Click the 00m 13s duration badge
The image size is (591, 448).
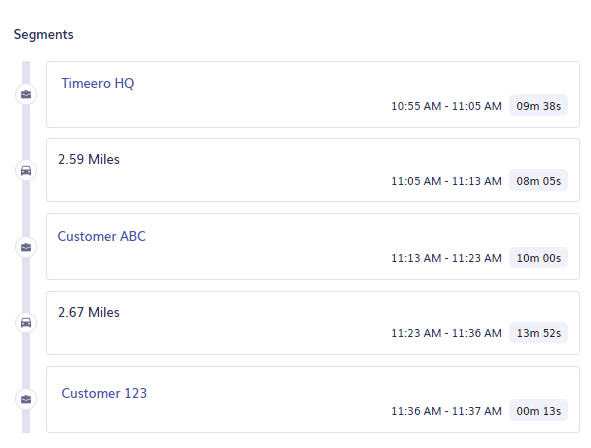point(538,411)
